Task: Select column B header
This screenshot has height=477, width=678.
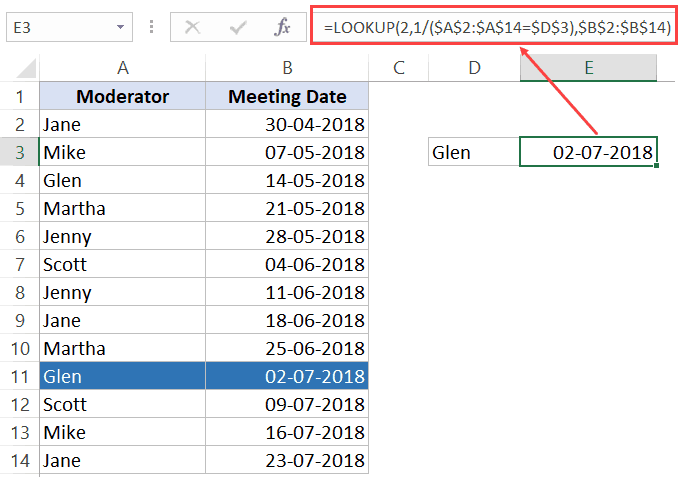Action: (x=287, y=68)
